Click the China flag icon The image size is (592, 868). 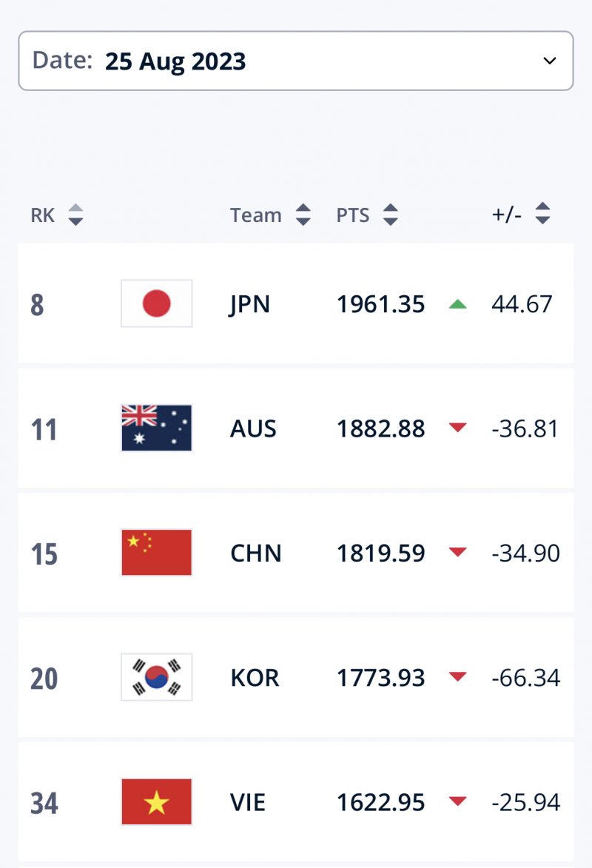(156, 553)
